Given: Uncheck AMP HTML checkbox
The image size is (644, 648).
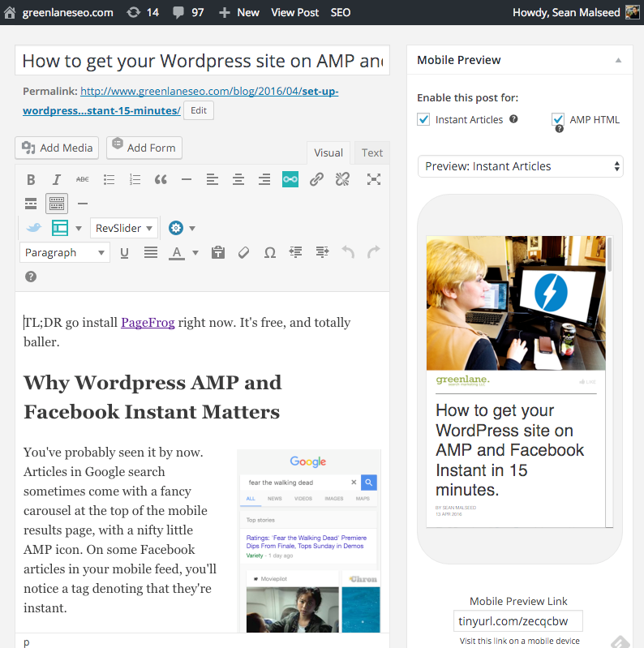Looking at the screenshot, I should [x=558, y=119].
